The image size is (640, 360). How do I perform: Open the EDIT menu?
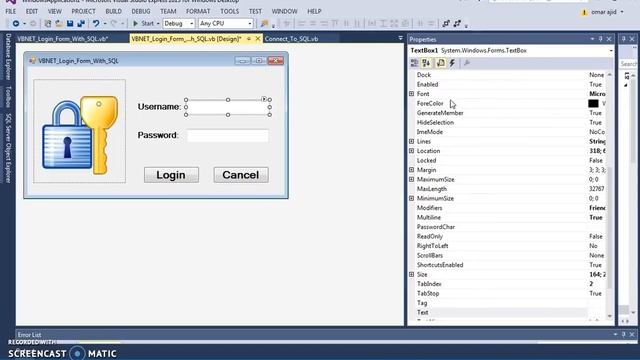coord(31,11)
